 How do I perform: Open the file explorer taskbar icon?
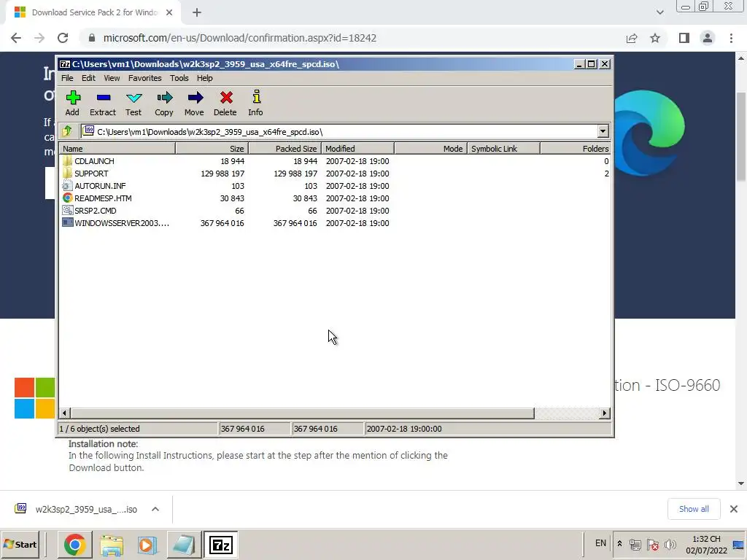click(x=112, y=545)
